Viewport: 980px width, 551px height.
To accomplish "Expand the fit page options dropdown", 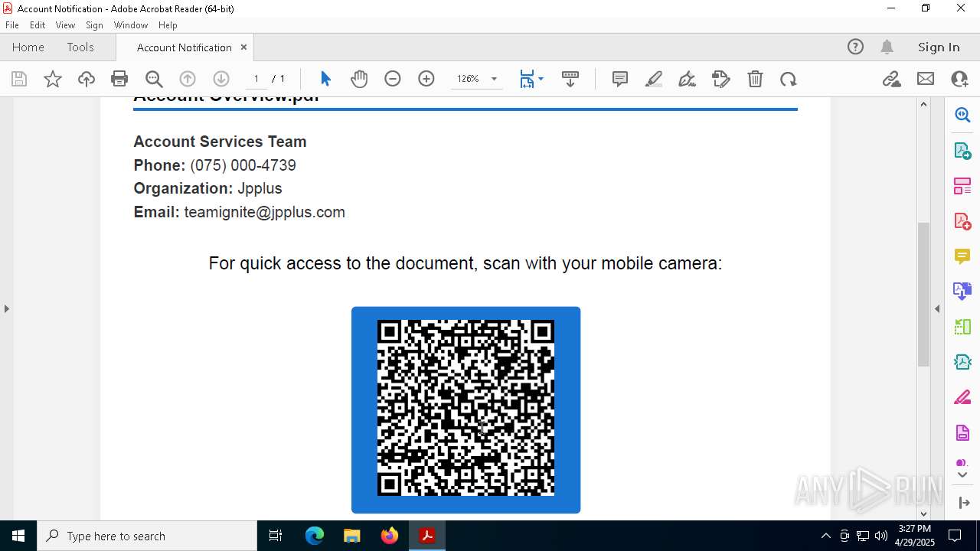I will 541,79.
